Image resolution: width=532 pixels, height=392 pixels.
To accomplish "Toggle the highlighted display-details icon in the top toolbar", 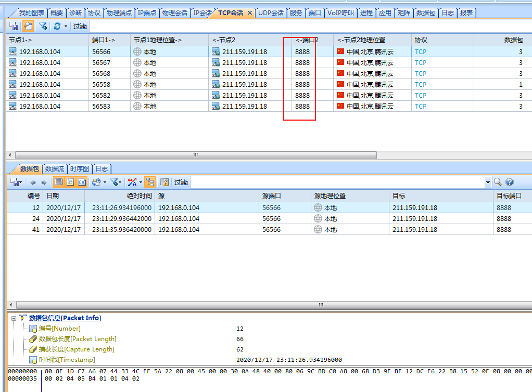I will tap(28, 26).
